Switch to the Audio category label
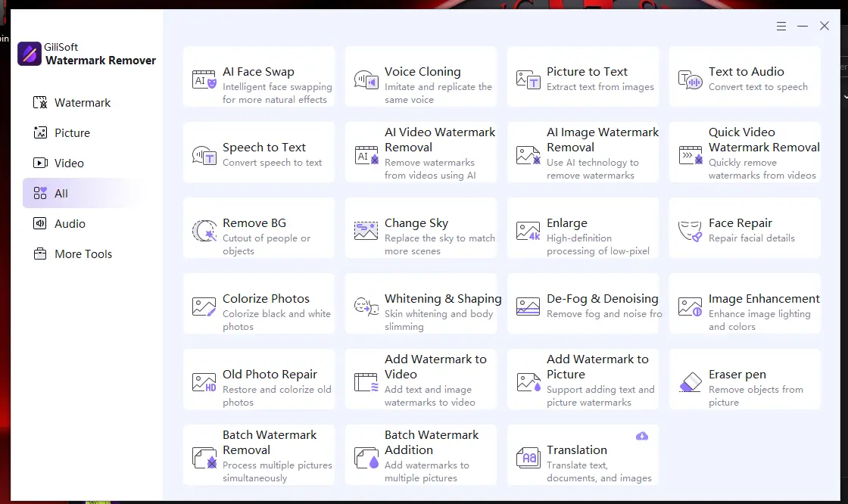The width and height of the screenshot is (848, 504). coord(70,224)
